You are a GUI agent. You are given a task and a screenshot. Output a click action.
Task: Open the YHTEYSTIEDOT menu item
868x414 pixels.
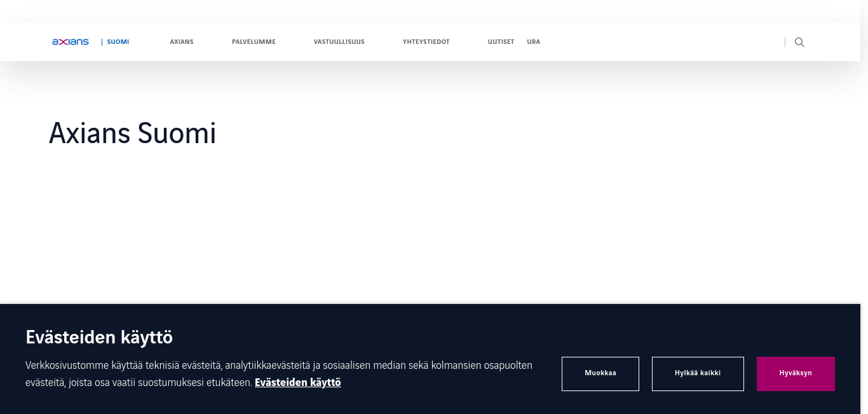426,42
